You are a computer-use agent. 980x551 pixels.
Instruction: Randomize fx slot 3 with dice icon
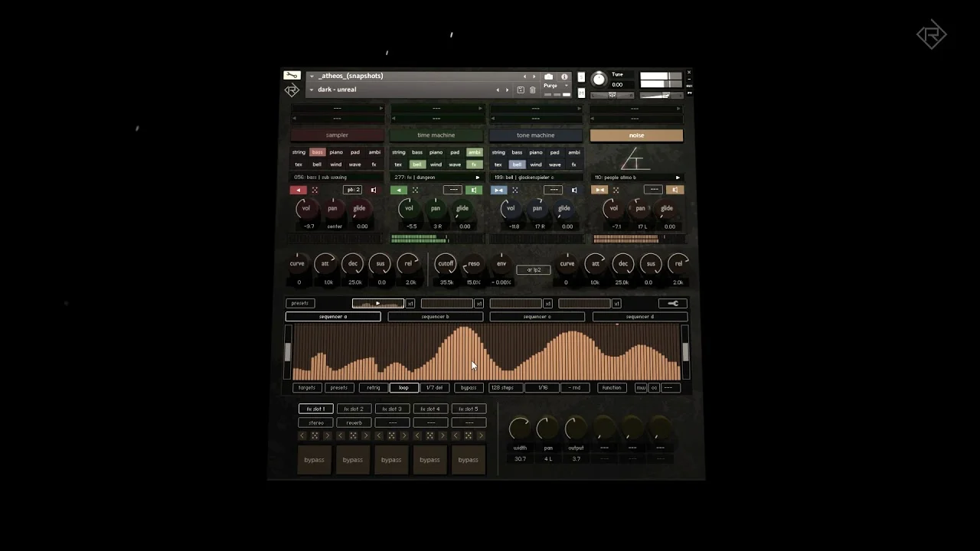pos(391,435)
